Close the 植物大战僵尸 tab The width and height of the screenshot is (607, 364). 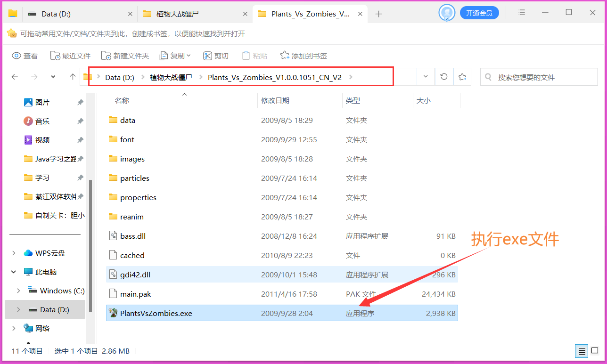tap(245, 14)
